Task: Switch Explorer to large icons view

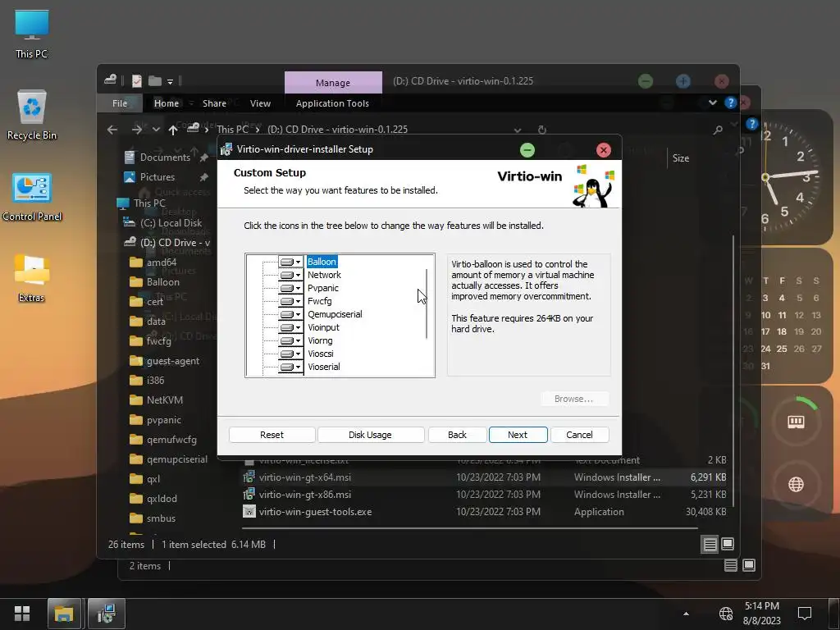Action: [728, 545]
